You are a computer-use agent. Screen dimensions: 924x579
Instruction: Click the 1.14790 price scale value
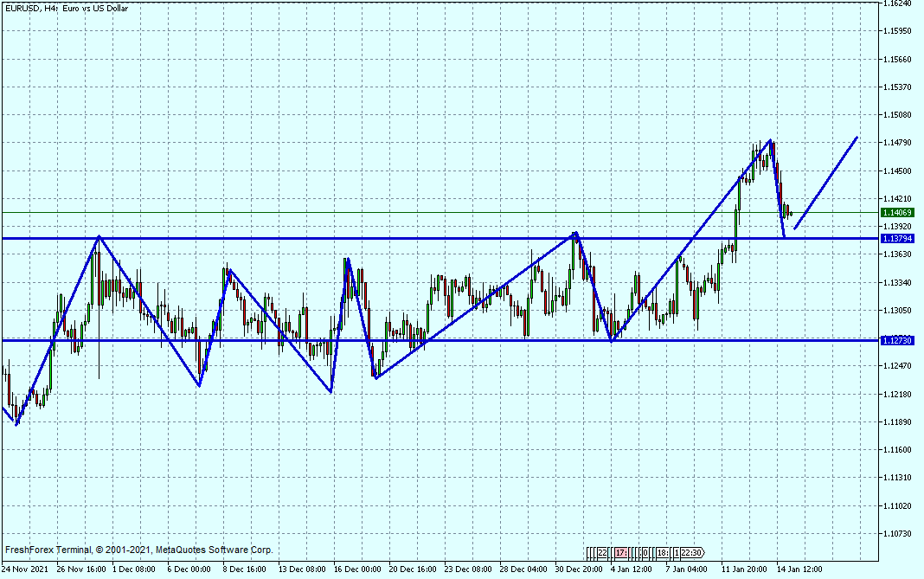click(896, 143)
